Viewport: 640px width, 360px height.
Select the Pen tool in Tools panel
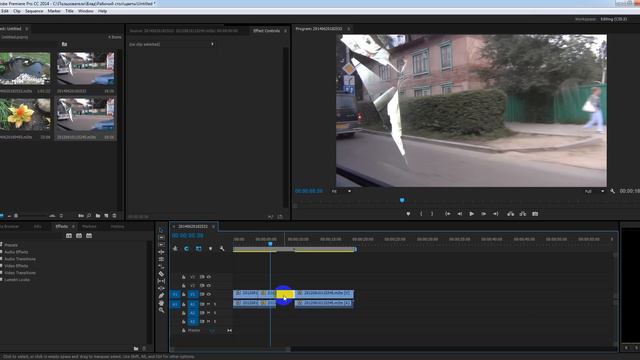(x=161, y=296)
